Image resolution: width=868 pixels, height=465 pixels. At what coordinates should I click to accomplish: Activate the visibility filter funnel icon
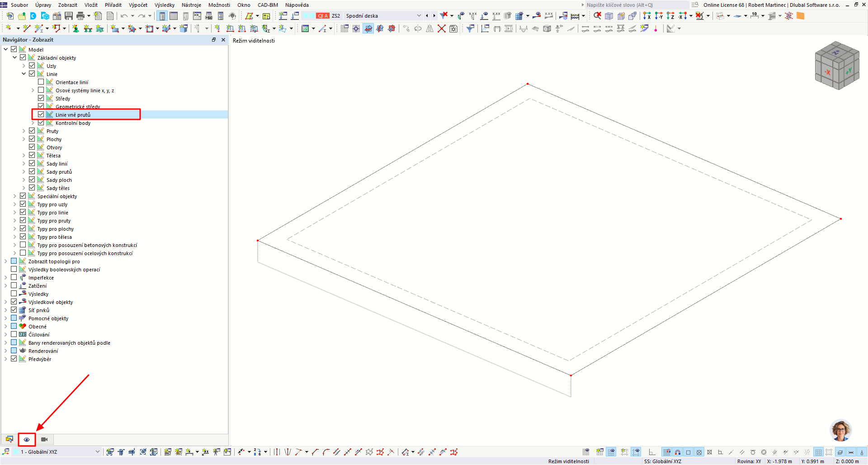coord(470,28)
